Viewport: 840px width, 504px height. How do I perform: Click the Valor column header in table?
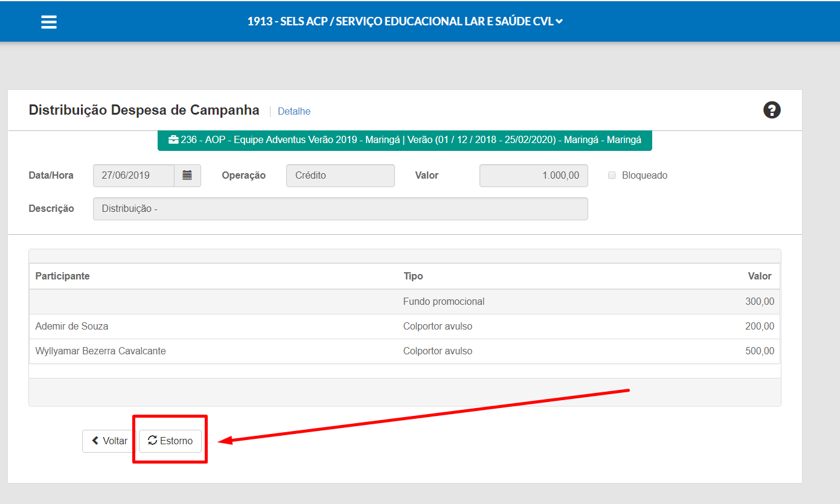[x=760, y=276]
